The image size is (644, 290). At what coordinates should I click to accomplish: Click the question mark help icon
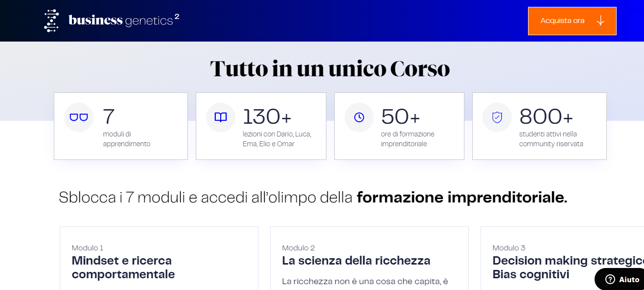610,279
